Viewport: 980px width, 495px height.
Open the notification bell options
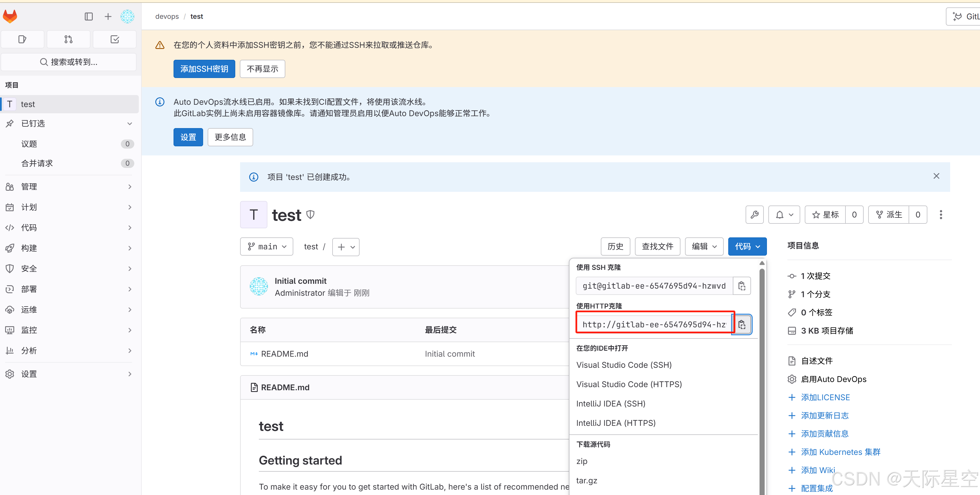(784, 214)
